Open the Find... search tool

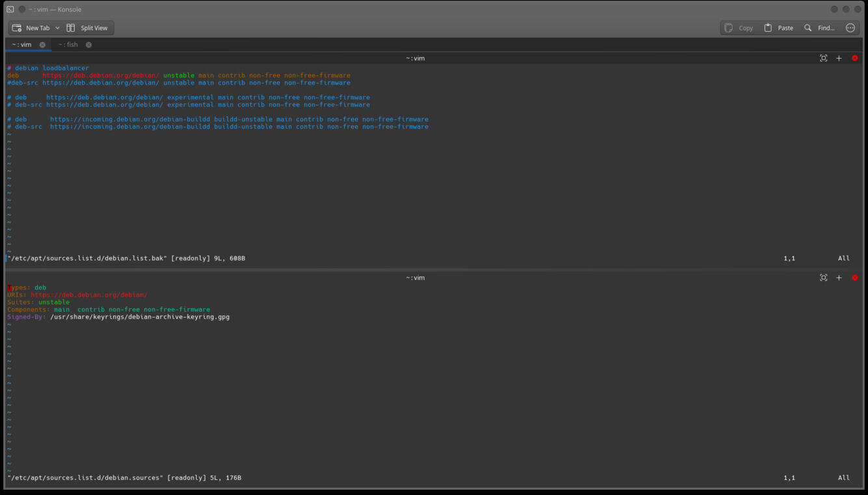[x=819, y=28]
